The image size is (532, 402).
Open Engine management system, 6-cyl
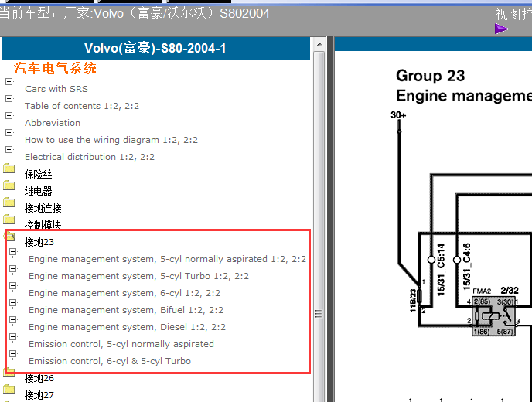pyautogui.click(x=124, y=293)
